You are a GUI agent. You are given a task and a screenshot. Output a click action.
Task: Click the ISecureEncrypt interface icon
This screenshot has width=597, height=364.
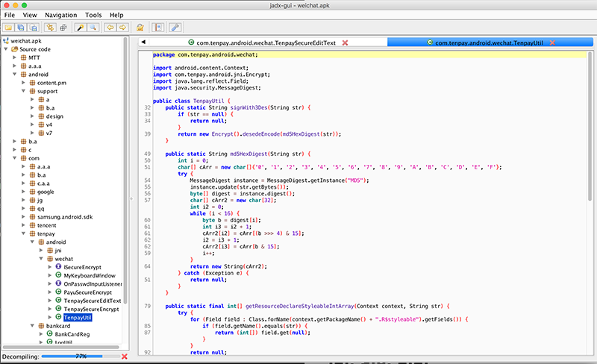tap(58, 267)
